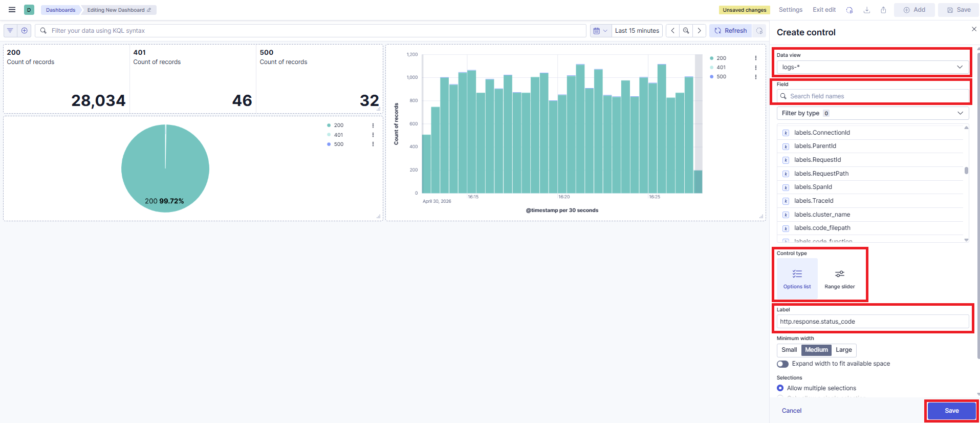Set minimum width to Small
980x423 pixels.
tap(789, 350)
